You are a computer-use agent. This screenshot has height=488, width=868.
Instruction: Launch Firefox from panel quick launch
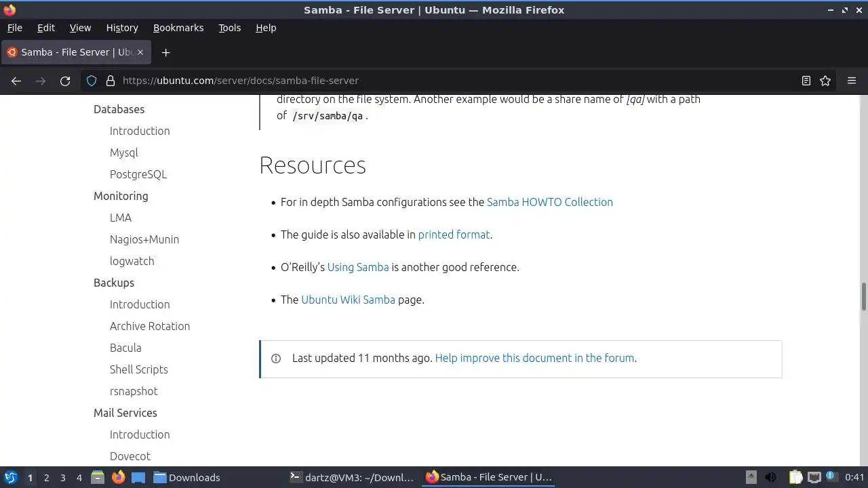pyautogui.click(x=118, y=477)
